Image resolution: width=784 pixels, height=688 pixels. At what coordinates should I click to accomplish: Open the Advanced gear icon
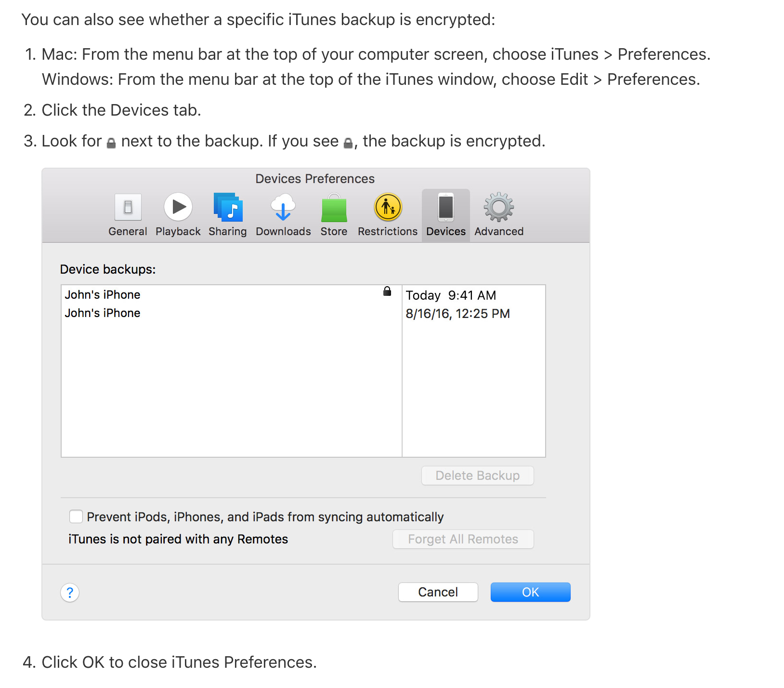pos(499,207)
